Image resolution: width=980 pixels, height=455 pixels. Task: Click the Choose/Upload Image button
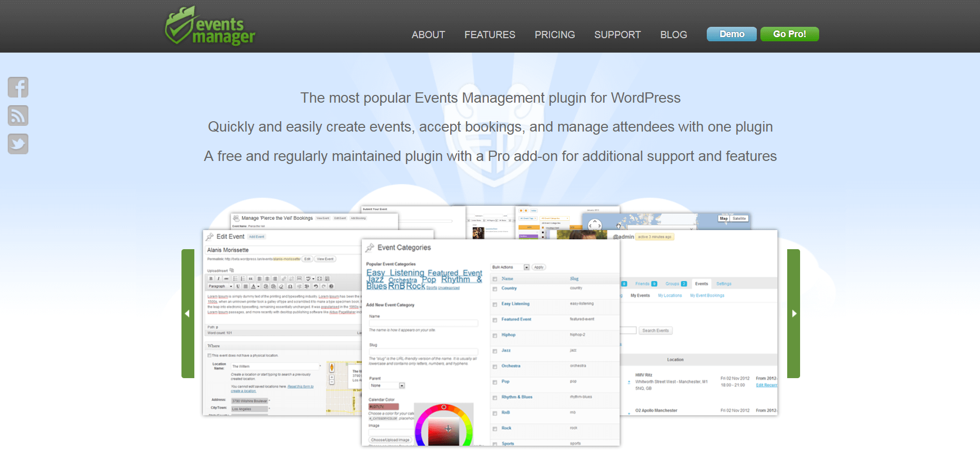coord(390,440)
